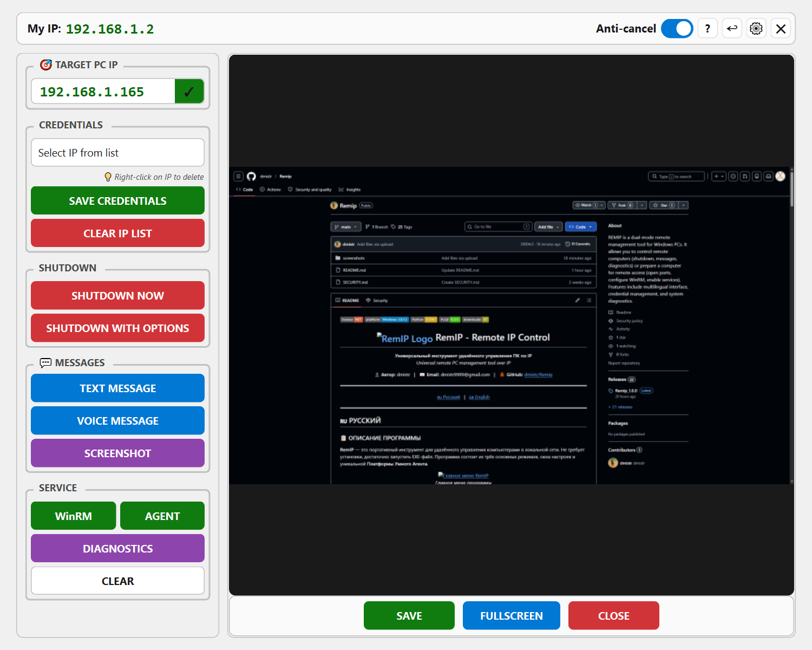812x650 pixels.
Task: Open SHUTDOWN WITH OPTIONS
Action: click(117, 328)
